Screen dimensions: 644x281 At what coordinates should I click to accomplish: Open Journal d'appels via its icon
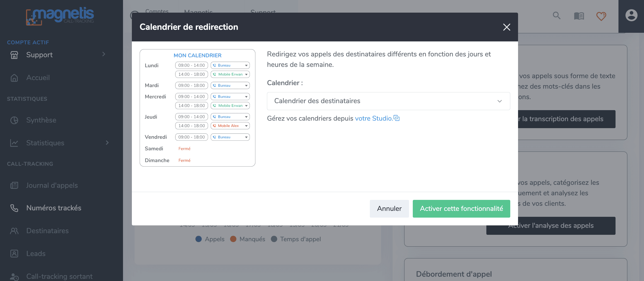pyautogui.click(x=14, y=185)
